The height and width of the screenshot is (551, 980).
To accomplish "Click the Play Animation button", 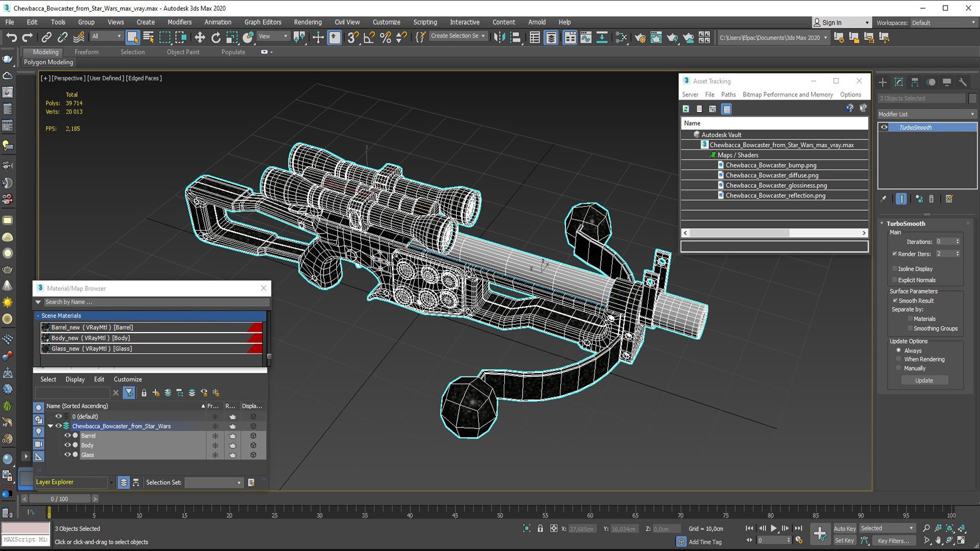I will click(774, 529).
